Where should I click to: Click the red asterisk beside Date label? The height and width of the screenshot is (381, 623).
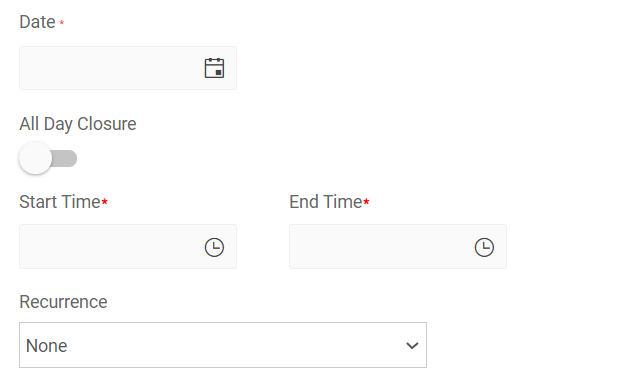62,23
